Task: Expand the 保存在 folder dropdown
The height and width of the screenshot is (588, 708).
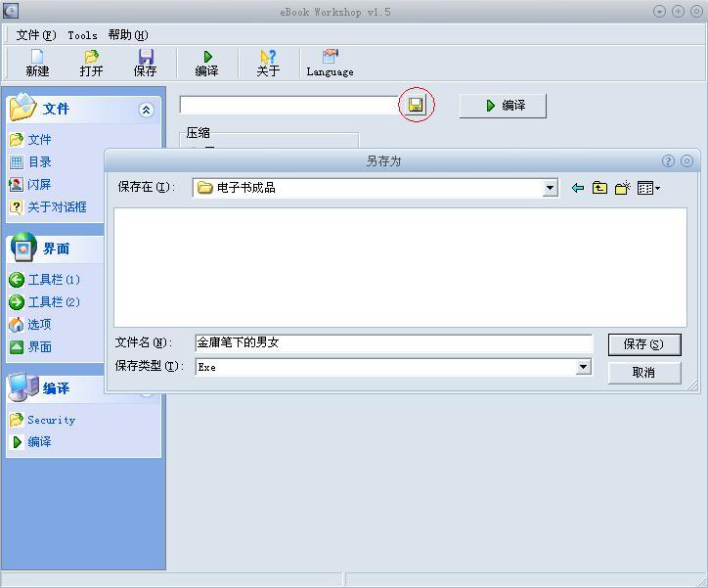Action: pos(550,188)
